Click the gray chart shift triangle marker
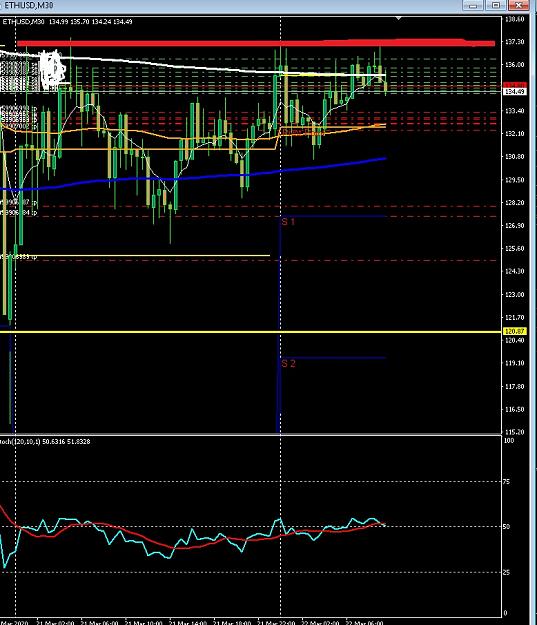 click(399, 18)
